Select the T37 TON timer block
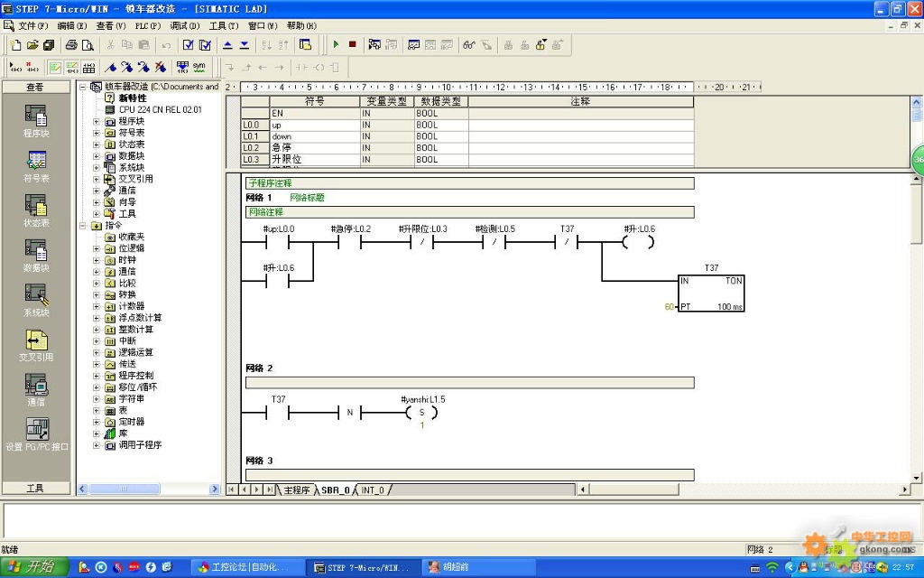 click(x=711, y=294)
